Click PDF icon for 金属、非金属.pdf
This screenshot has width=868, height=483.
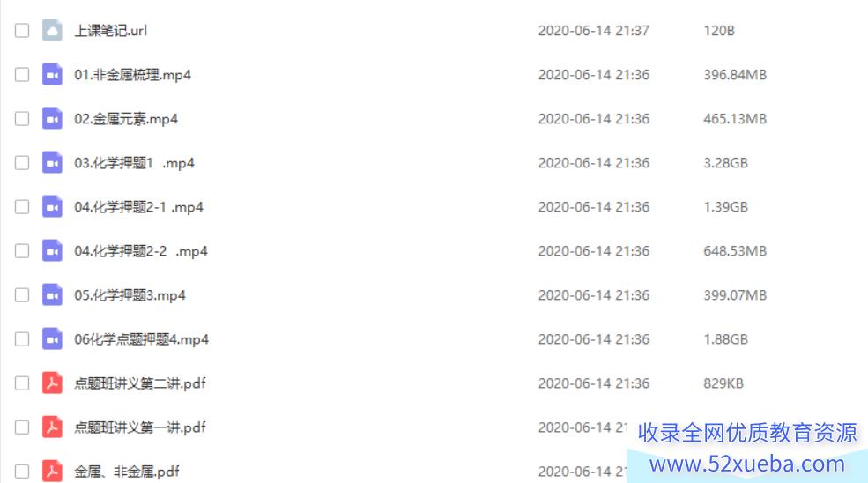click(x=52, y=472)
